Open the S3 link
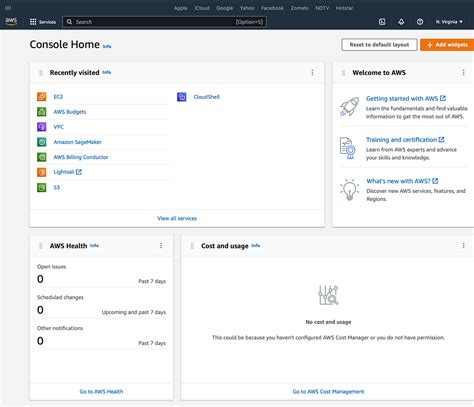This screenshot has height=407, width=474. (x=57, y=187)
